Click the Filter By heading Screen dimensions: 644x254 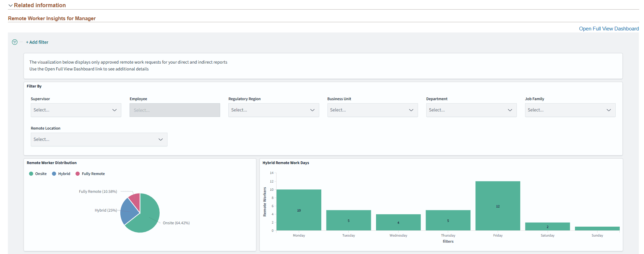(34, 86)
